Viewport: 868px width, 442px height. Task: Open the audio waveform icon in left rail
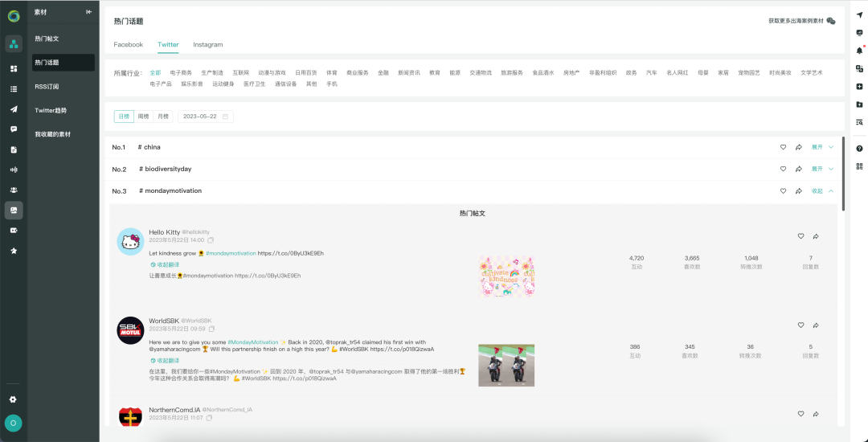[14, 170]
